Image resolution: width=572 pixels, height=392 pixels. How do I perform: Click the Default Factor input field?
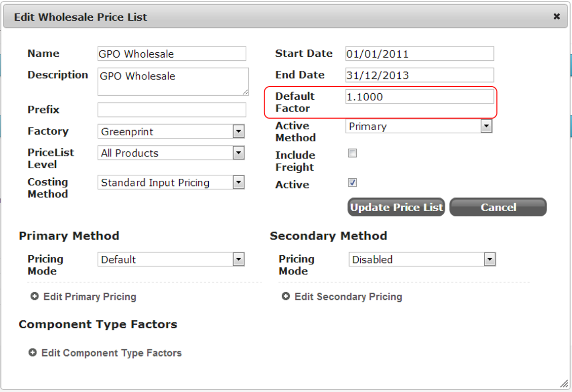click(x=420, y=97)
